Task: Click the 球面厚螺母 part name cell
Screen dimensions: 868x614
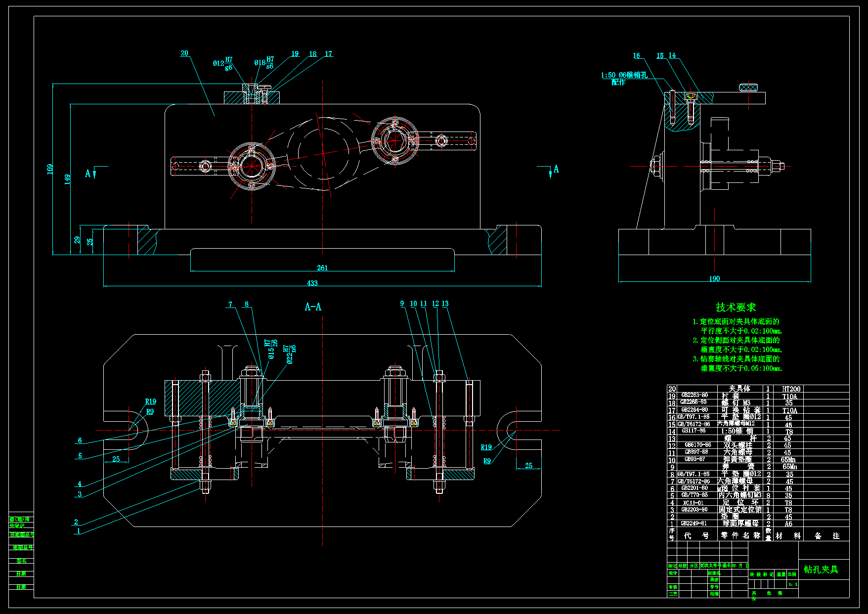Action: coord(740,523)
